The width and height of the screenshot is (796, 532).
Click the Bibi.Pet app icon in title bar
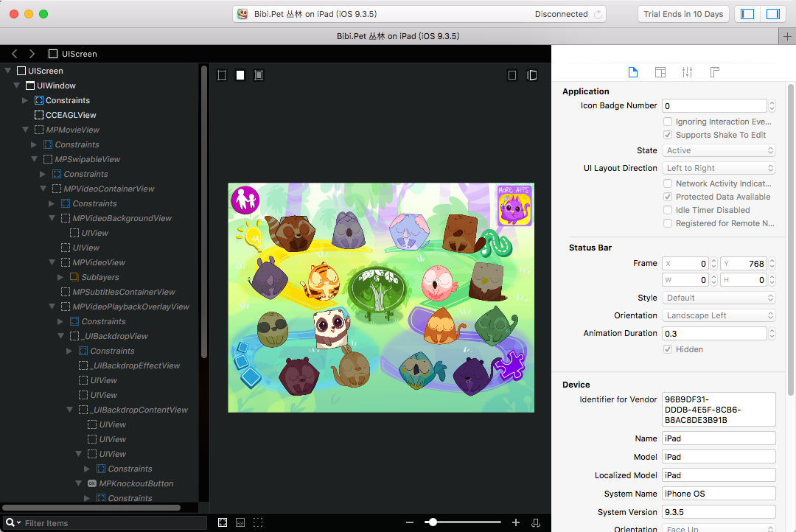pyautogui.click(x=243, y=14)
